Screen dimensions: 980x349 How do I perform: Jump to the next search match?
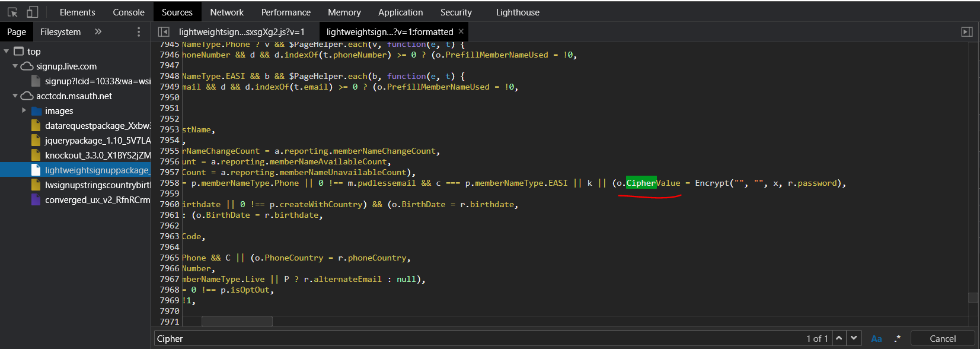tap(854, 338)
